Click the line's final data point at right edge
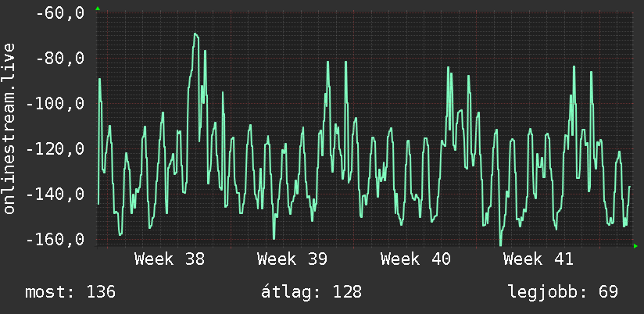This screenshot has height=314, width=644. click(629, 187)
